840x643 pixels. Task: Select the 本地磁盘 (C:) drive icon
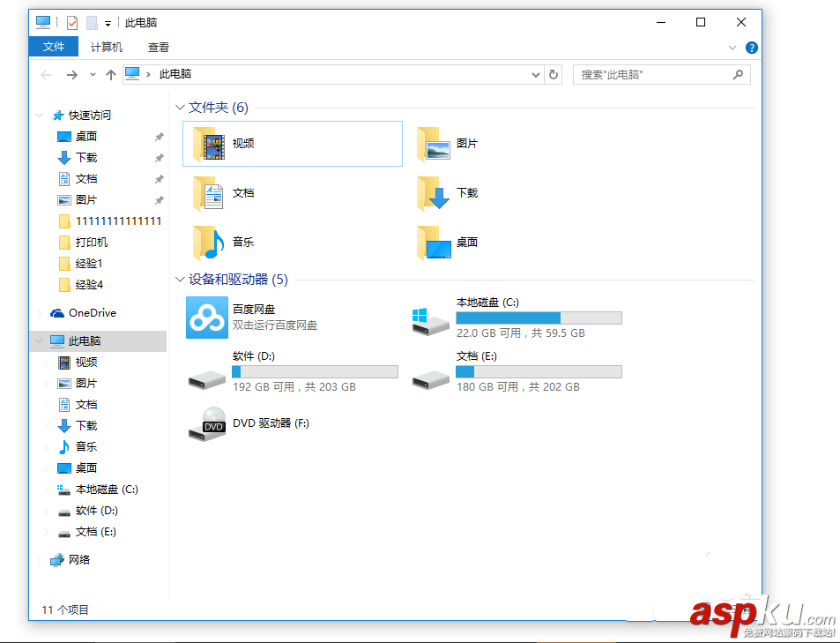pyautogui.click(x=429, y=318)
